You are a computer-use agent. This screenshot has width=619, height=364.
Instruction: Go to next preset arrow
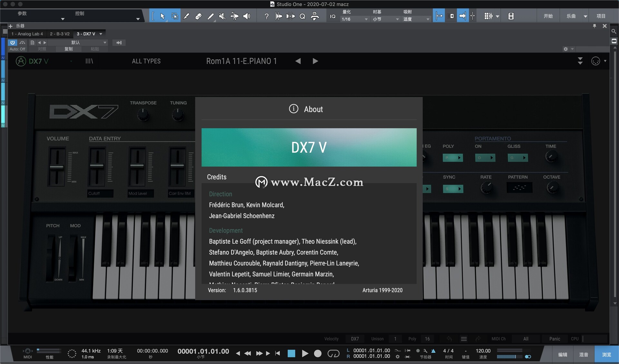point(315,61)
